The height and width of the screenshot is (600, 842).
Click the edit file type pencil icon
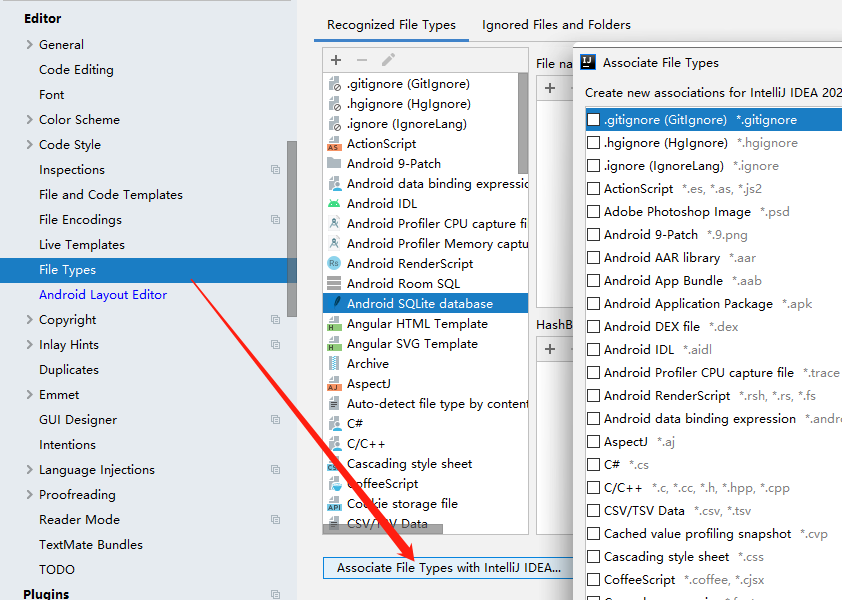pyautogui.click(x=388, y=60)
